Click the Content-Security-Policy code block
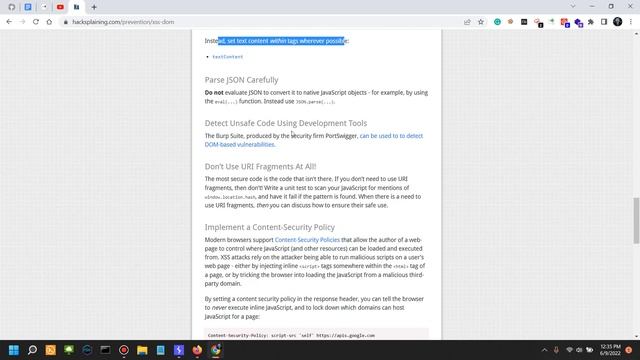The height and width of the screenshot is (360, 640). 316,334
